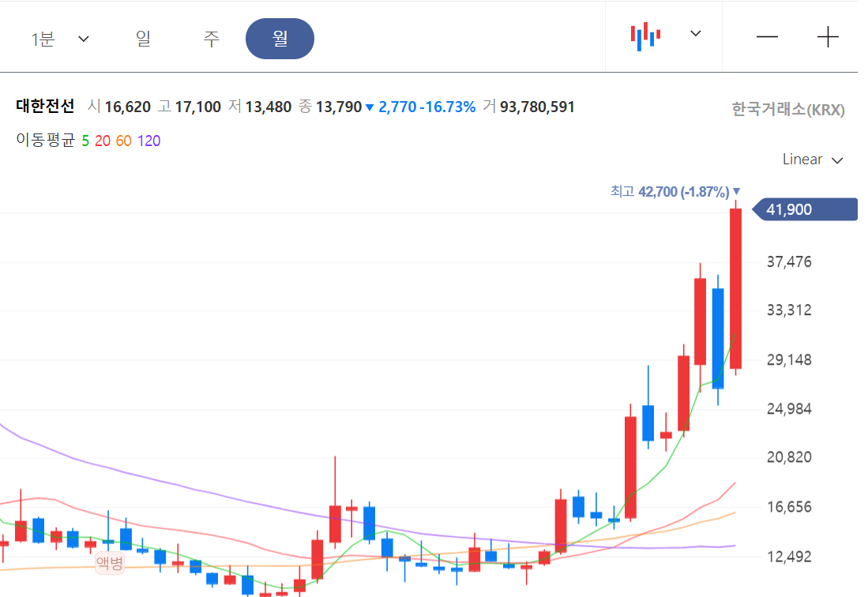Zoom out with the minus icon
Screen dimensions: 868x597
(x=767, y=37)
